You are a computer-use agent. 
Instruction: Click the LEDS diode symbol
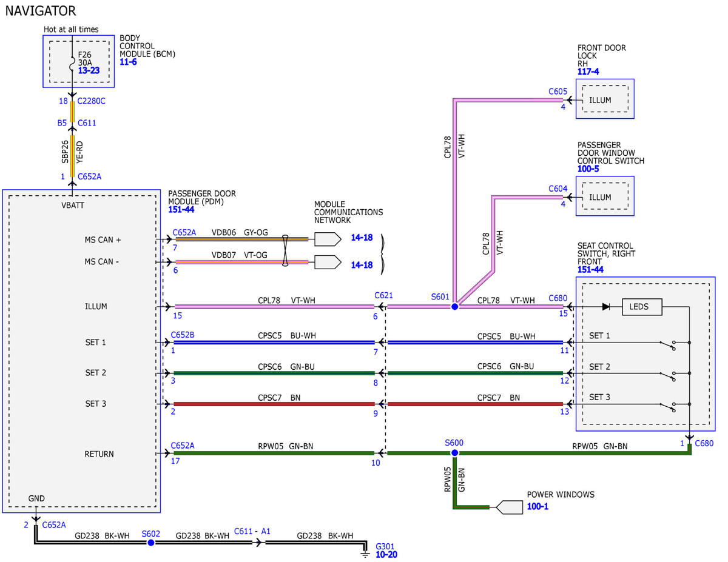605,307
